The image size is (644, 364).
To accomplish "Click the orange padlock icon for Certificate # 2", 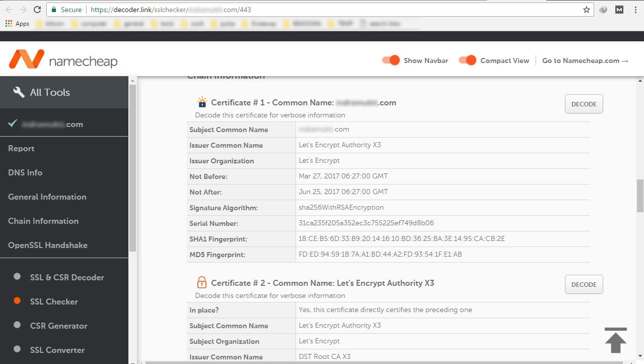I will (x=202, y=282).
